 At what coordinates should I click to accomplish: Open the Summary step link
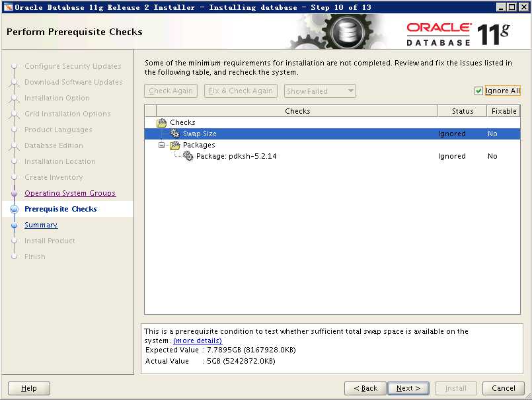41,225
